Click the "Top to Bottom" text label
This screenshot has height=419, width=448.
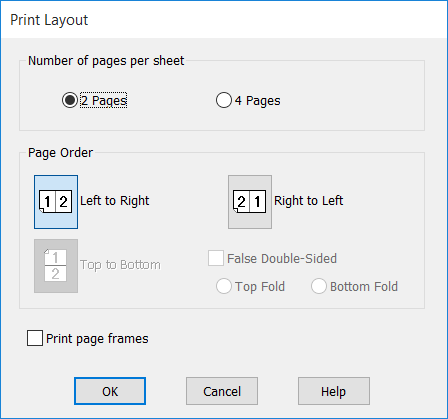[120, 265]
